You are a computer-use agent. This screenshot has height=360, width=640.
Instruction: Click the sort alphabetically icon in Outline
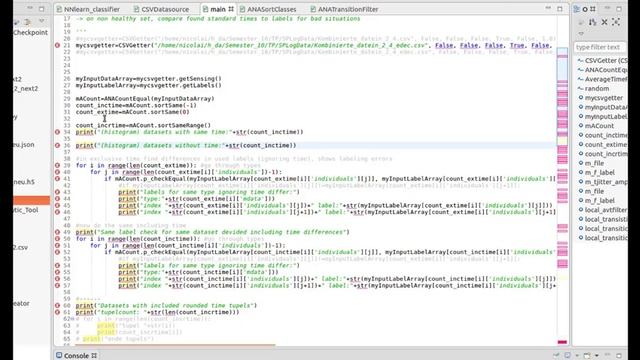[x=593, y=22]
